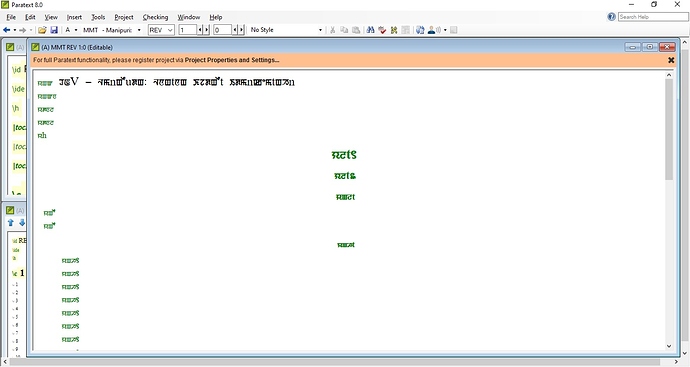Image resolution: width=690 pixels, height=367 pixels.
Task: Click the blue Back navigation arrow
Action: [7, 30]
